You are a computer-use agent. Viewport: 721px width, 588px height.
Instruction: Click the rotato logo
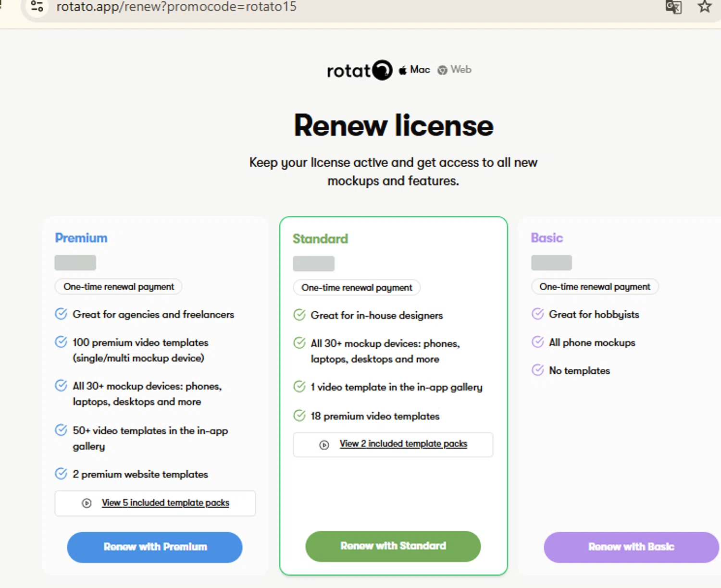tap(360, 70)
